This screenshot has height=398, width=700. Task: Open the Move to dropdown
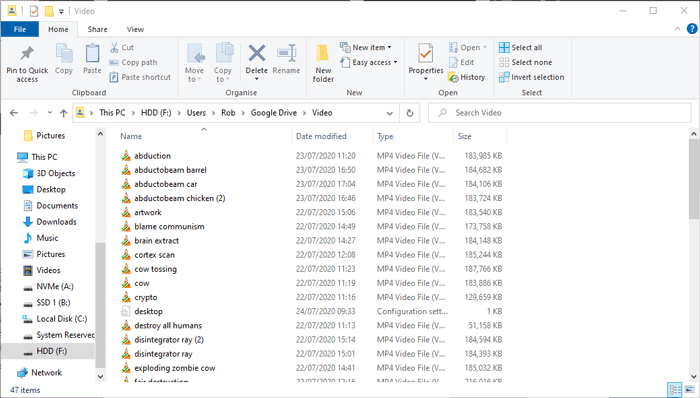click(195, 62)
